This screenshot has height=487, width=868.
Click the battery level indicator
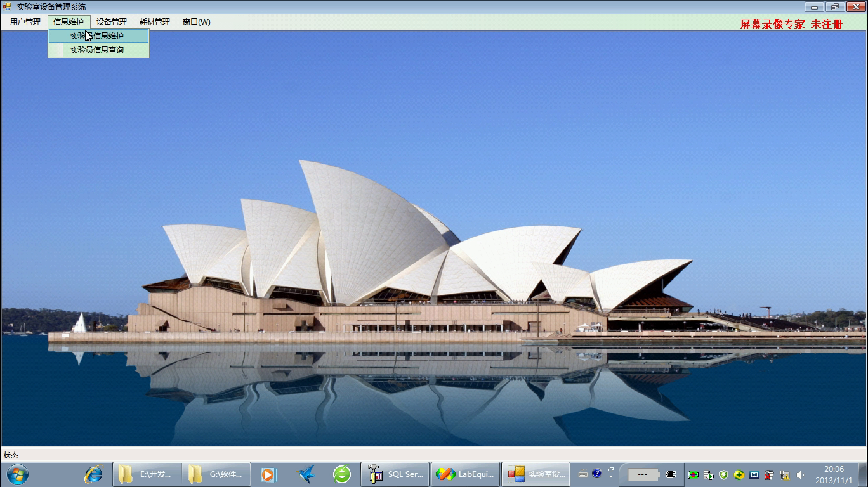pyautogui.click(x=643, y=474)
